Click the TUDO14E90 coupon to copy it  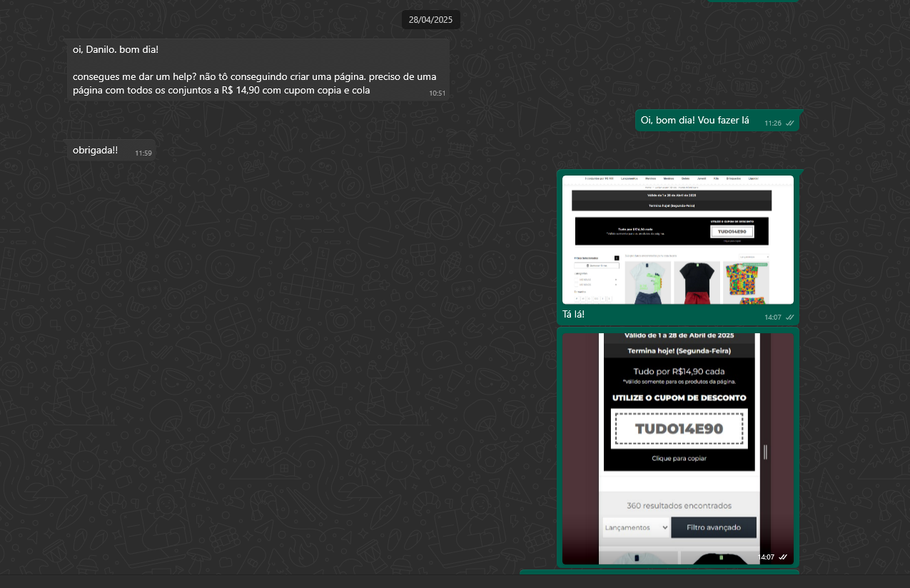(679, 428)
